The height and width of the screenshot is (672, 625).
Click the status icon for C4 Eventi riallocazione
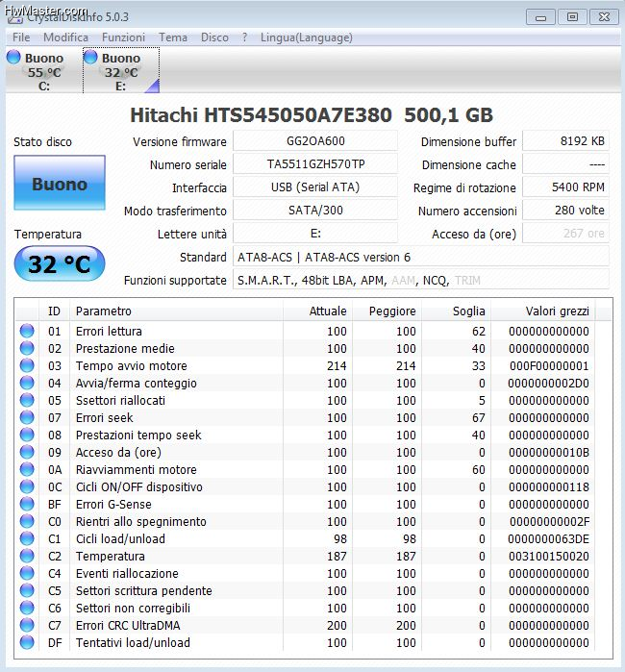(27, 573)
